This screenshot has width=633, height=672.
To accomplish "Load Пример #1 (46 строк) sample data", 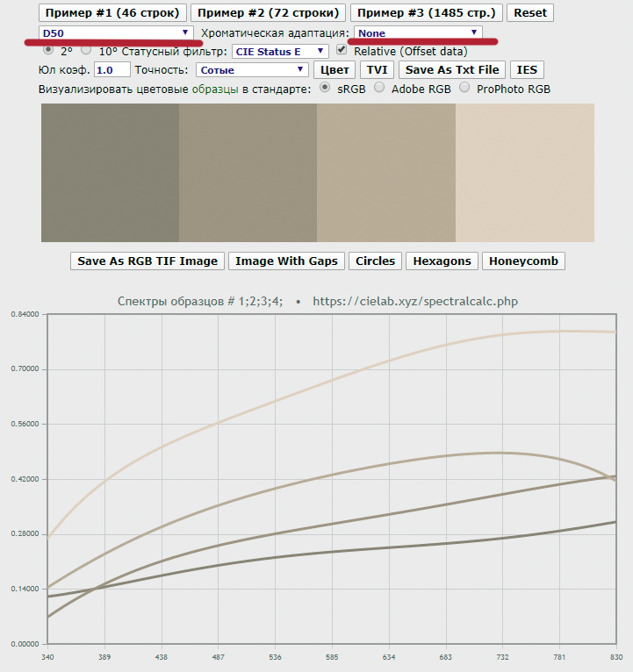I will pyautogui.click(x=112, y=13).
